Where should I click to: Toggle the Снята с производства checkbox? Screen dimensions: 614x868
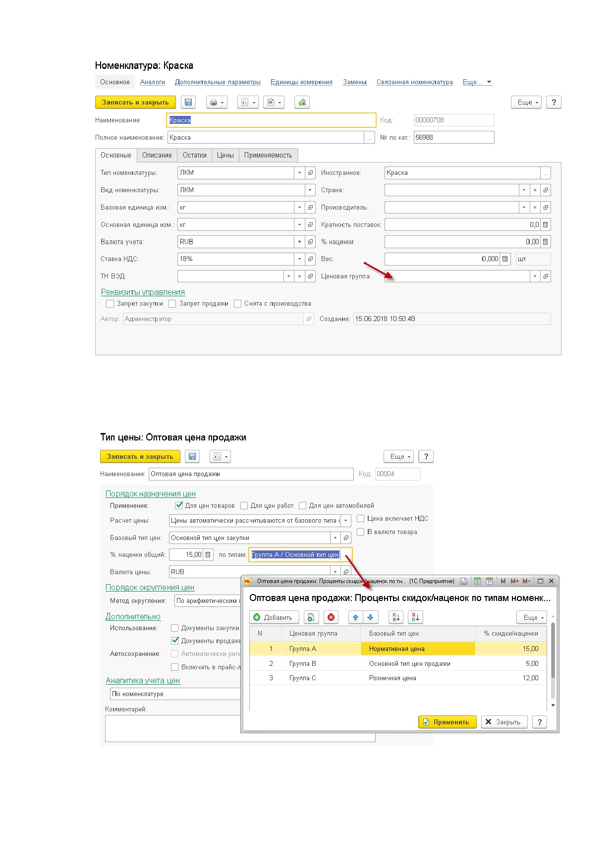(237, 304)
